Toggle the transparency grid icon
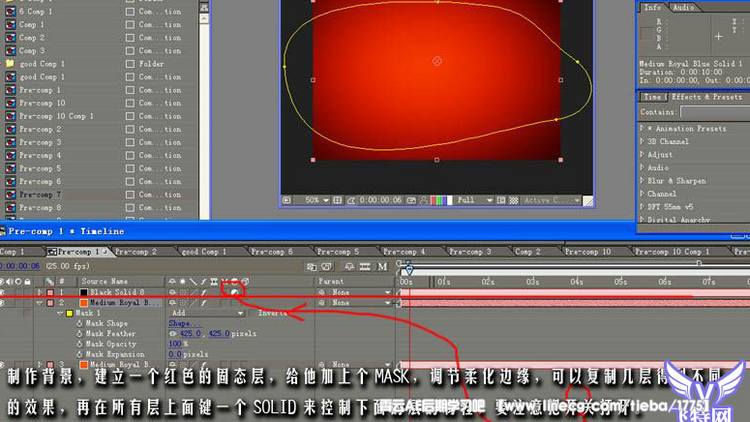Screen dimensions: 750x422 pos(514,200)
